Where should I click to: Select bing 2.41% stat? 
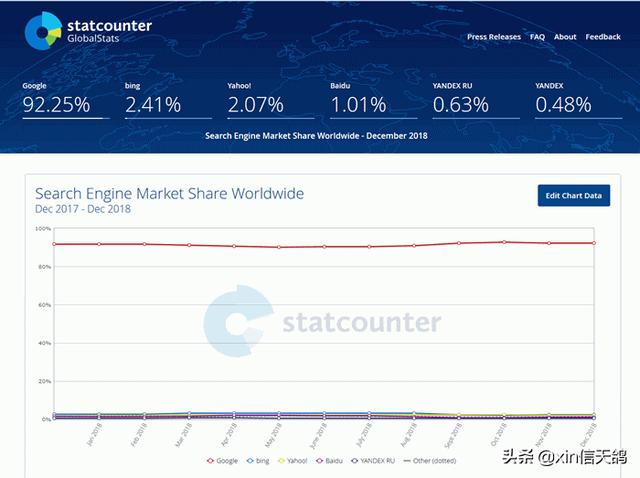coord(168,100)
